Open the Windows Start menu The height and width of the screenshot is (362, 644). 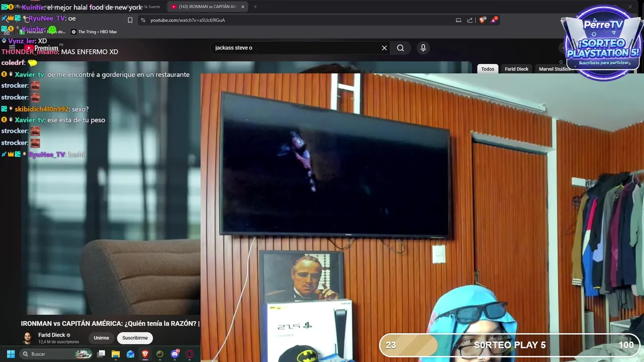pyautogui.click(x=11, y=354)
